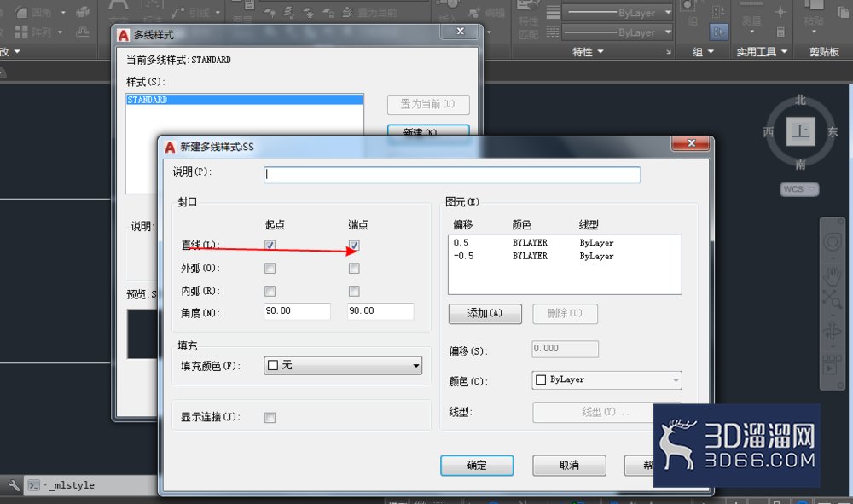Enable Outer arc 外弧 start checkbox
Viewport: 853px width, 504px height.
click(x=270, y=268)
